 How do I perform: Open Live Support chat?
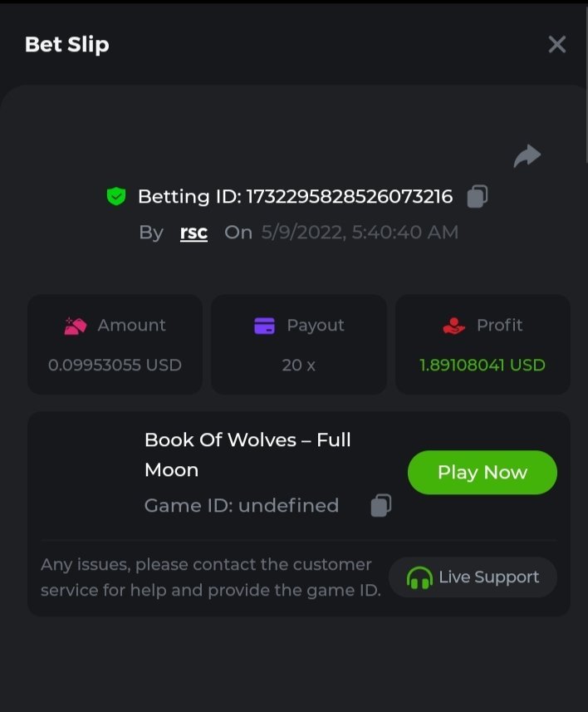[473, 577]
